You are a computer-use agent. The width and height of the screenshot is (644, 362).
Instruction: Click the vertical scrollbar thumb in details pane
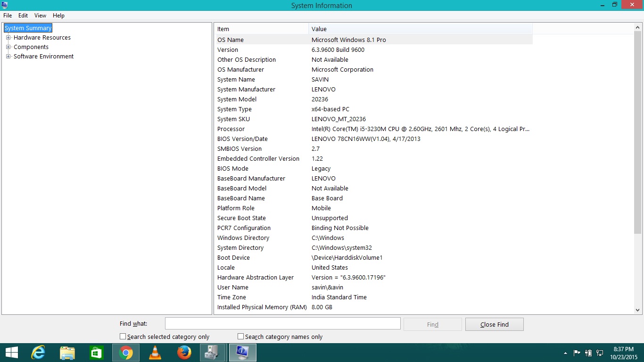point(638,132)
